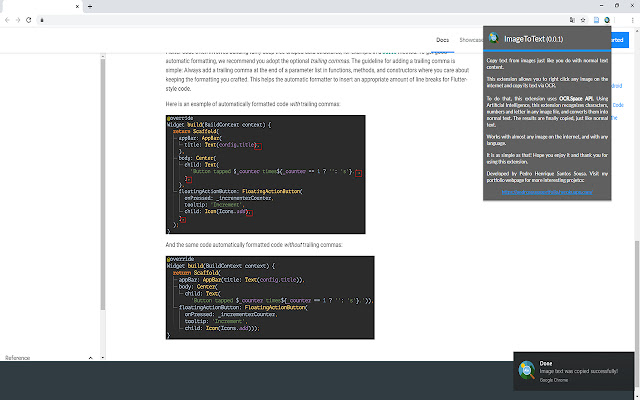Open the Showcase navigation tab
This screenshot has height=400, width=640.
[x=470, y=39]
